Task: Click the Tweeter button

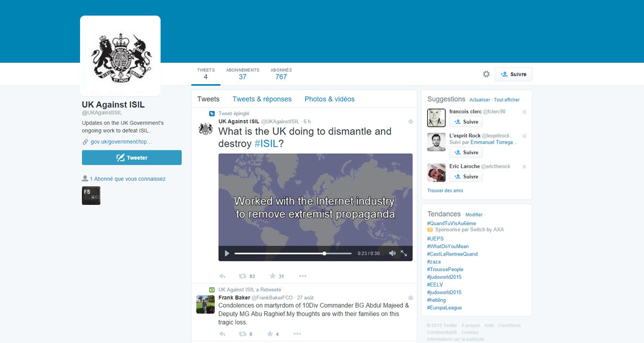Action: click(131, 158)
